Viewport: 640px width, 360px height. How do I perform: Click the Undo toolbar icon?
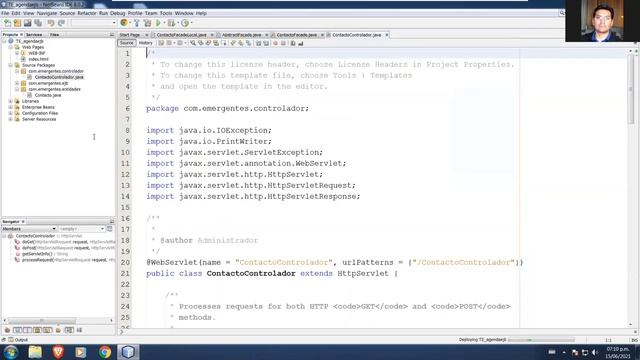coord(51,23)
